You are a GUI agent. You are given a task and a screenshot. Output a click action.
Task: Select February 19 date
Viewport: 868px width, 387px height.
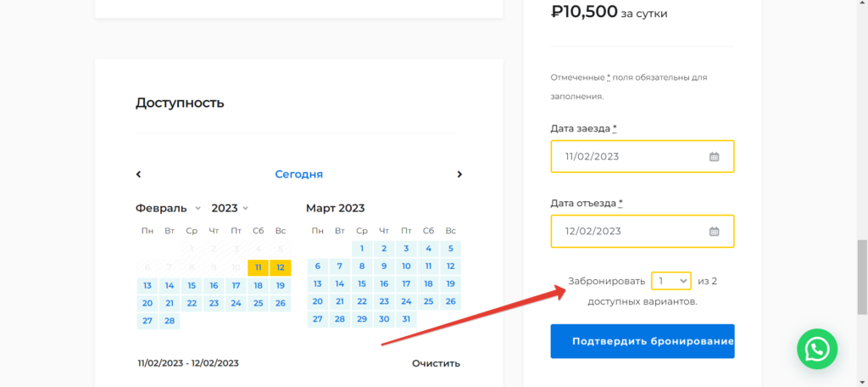(281, 285)
